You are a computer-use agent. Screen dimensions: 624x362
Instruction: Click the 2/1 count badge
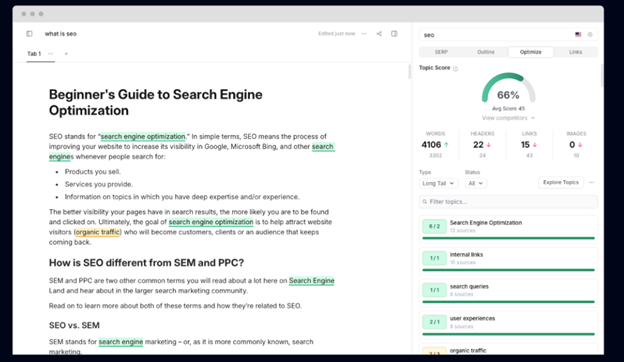434,322
